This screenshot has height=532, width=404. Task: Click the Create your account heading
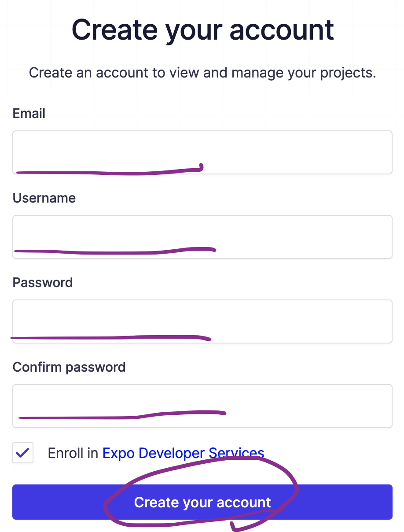pos(202,29)
